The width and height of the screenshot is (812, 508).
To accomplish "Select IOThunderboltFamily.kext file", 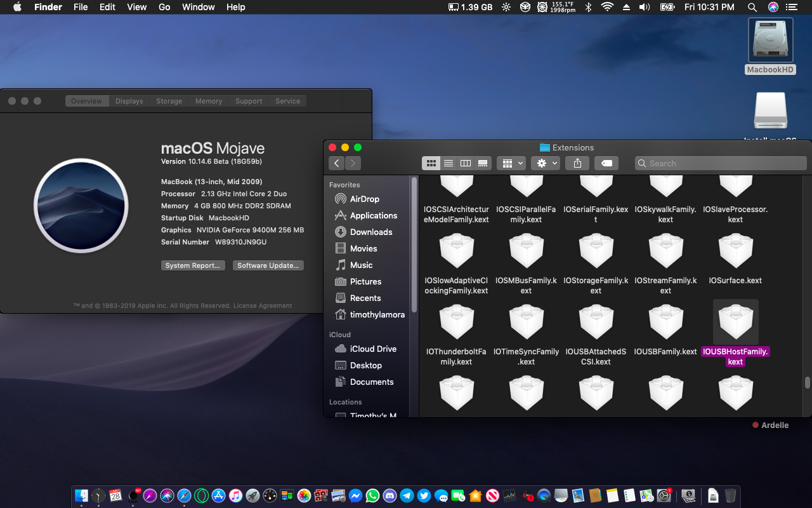I will tap(456, 335).
